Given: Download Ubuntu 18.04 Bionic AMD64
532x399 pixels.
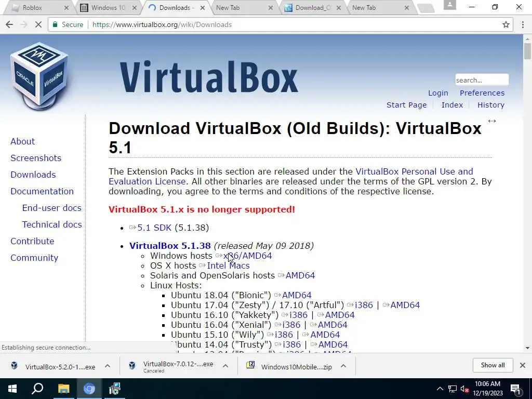Looking at the screenshot, I should click(297, 295).
